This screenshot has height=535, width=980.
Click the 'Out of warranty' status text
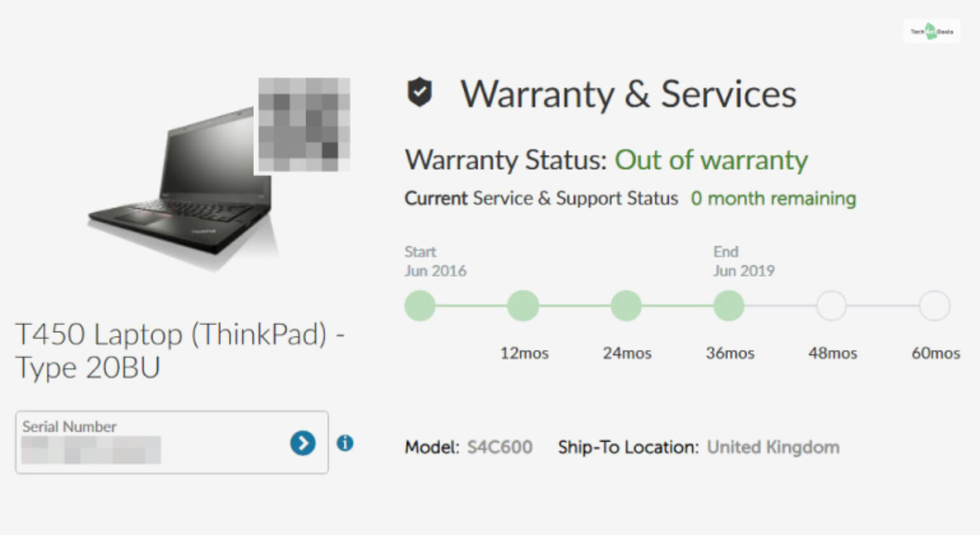[711, 161]
